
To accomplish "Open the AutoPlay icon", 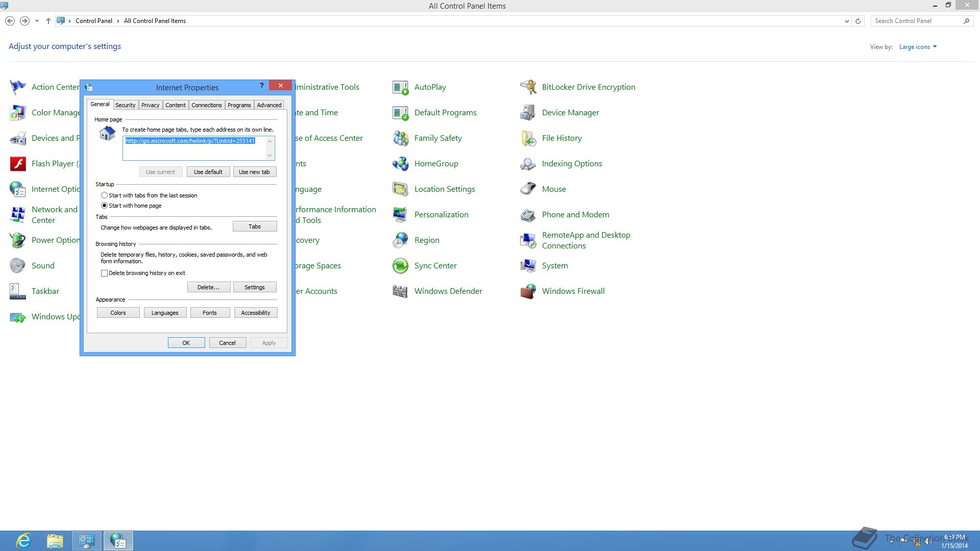I will pyautogui.click(x=401, y=87).
